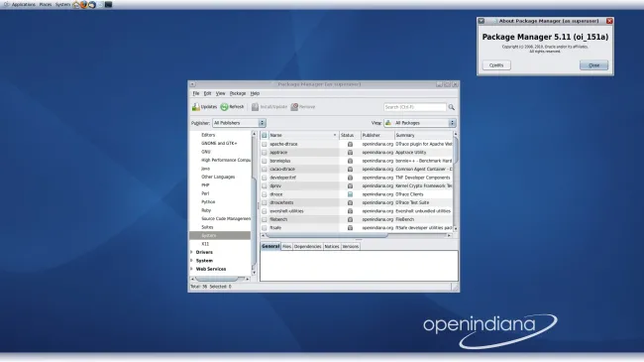
Task: Click the Updates toolbar icon
Action: tap(196, 107)
